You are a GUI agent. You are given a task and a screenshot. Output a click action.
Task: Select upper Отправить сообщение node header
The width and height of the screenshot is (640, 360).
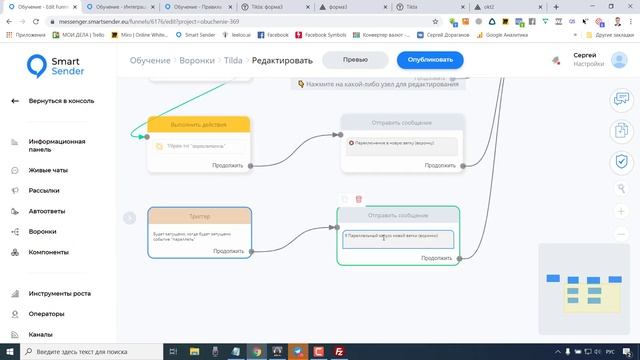402,122
